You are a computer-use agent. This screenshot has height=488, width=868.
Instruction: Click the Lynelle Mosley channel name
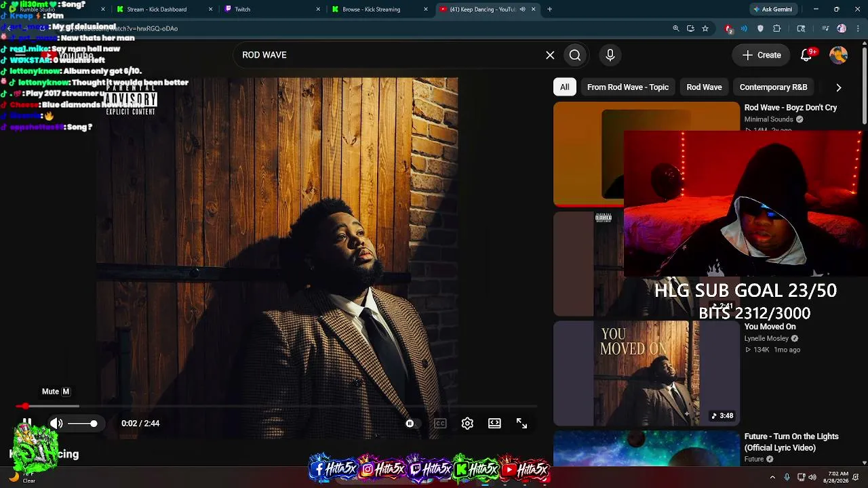(x=766, y=338)
